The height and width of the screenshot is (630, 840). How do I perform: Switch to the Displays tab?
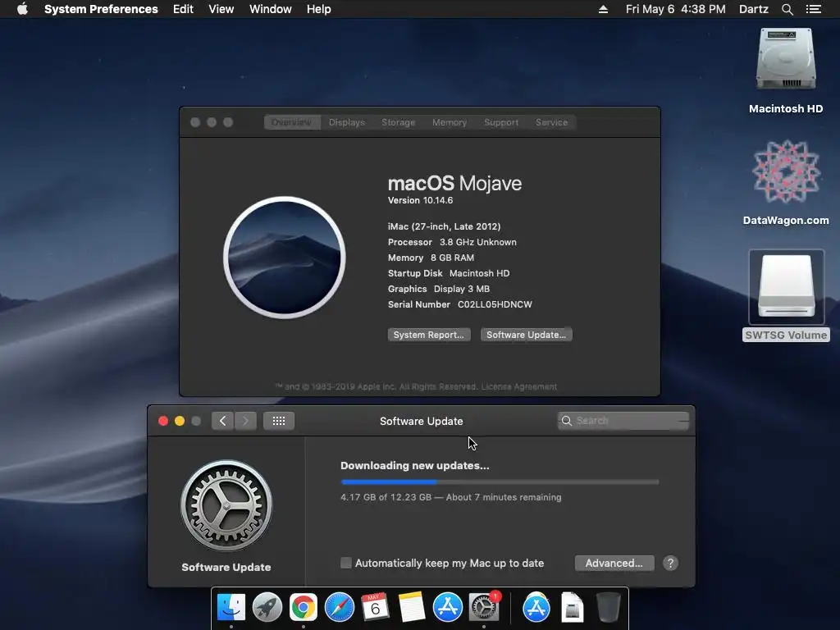(347, 122)
